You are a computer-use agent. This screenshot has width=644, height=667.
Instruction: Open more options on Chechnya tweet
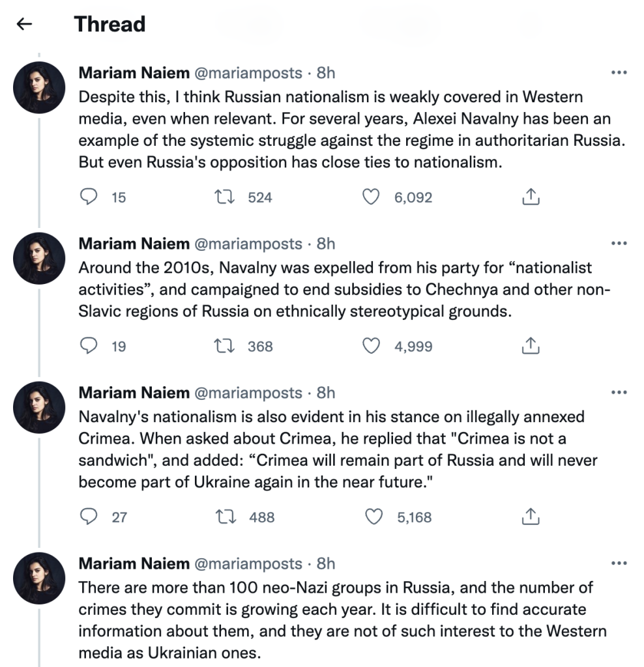point(619,244)
